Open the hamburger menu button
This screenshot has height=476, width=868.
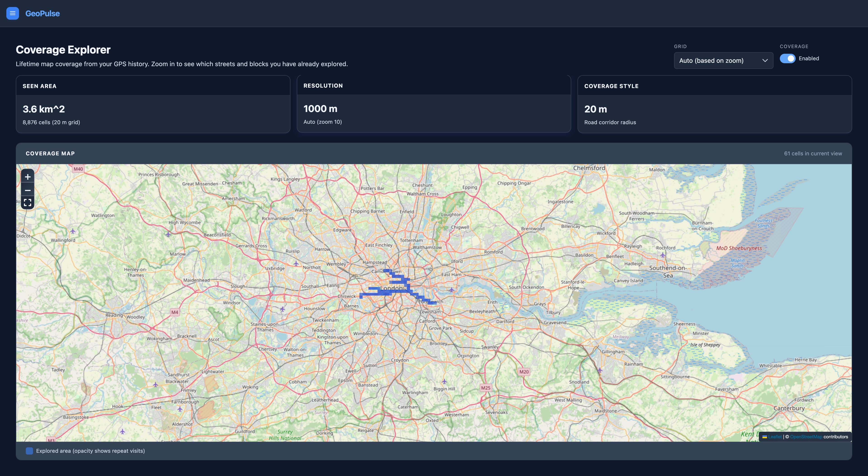12,14
